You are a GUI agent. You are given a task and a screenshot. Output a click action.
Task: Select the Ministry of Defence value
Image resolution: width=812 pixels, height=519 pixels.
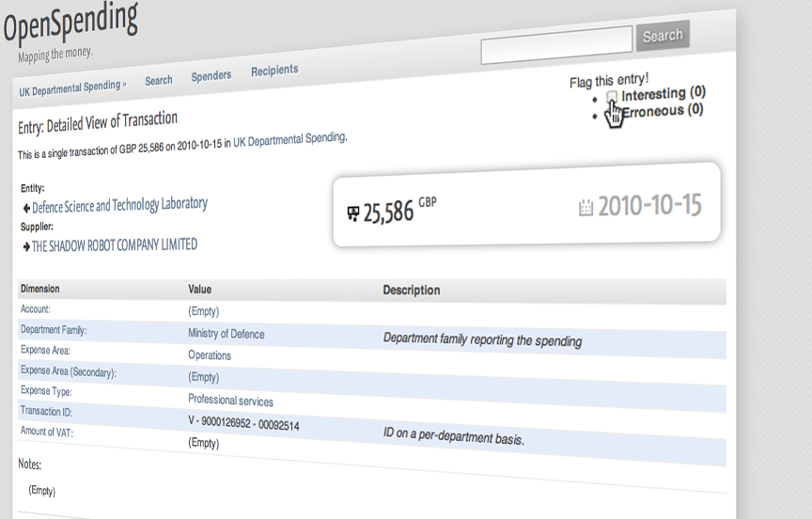click(x=226, y=334)
